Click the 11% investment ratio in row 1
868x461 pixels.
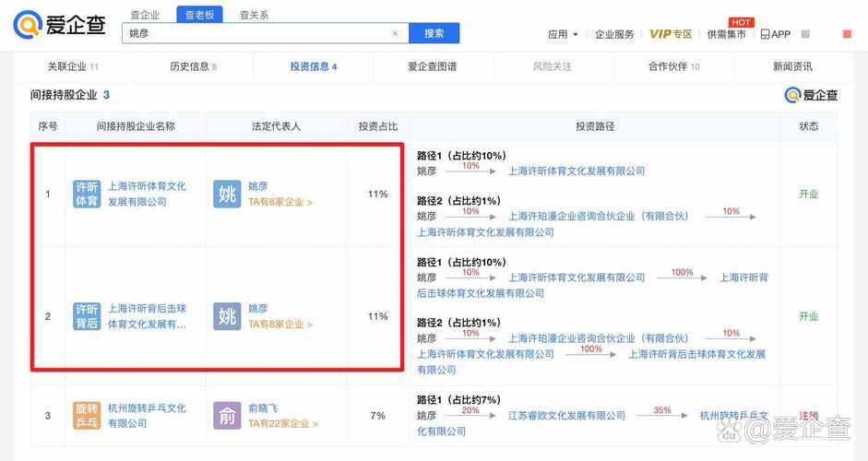377,195
